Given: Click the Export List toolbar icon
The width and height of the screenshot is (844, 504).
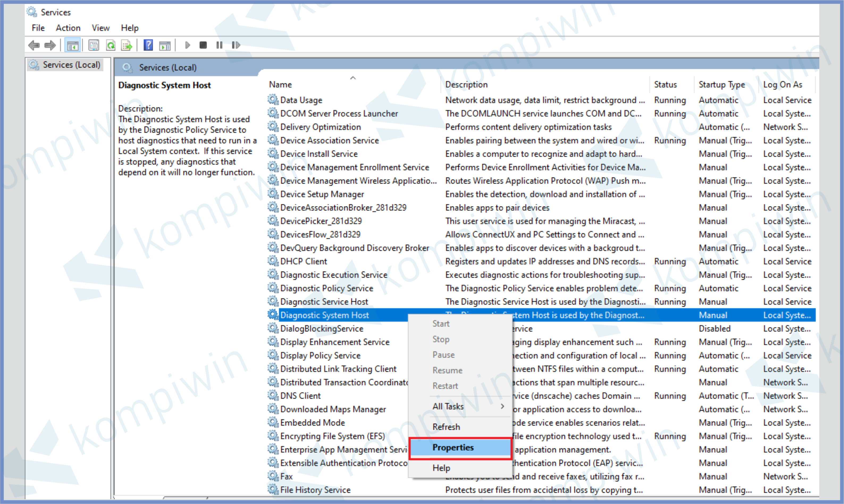Looking at the screenshot, I should tap(127, 45).
